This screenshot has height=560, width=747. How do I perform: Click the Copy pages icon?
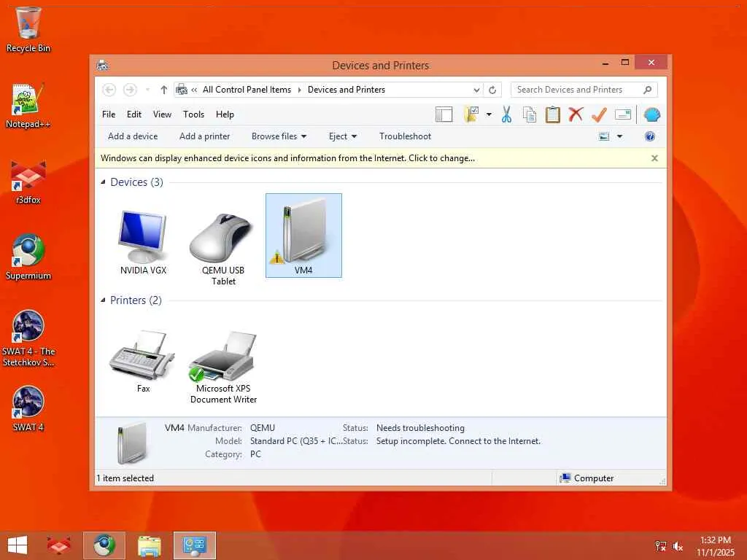[530, 114]
